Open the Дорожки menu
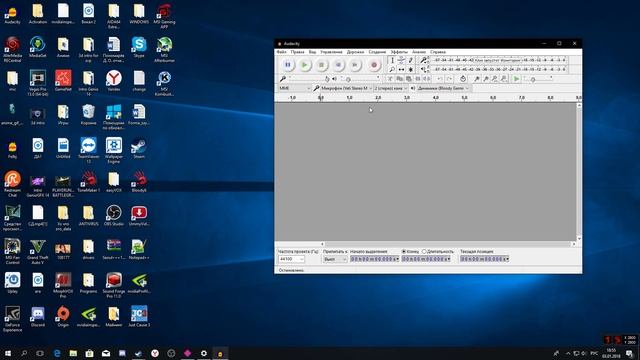 355,52
